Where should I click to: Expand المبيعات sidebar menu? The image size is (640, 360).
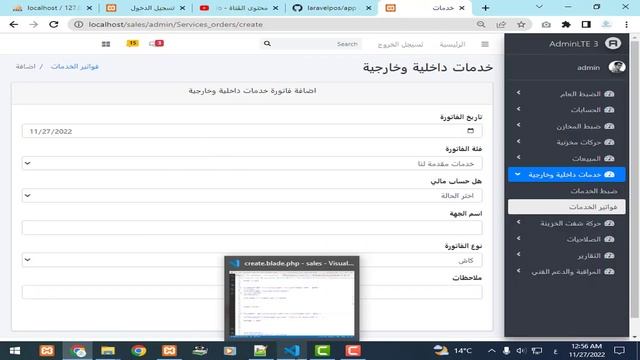point(567,158)
